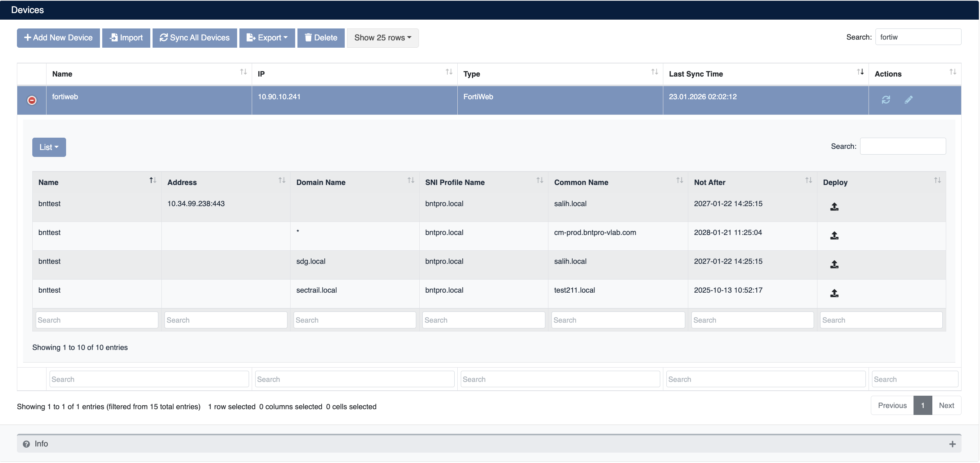Click domain name sdg.local
980x463 pixels.
[311, 261]
